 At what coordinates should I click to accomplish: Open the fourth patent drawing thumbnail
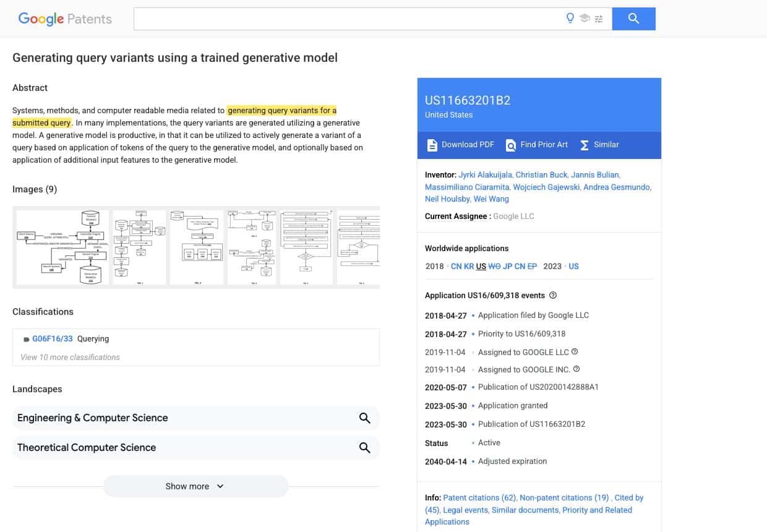tap(252, 247)
